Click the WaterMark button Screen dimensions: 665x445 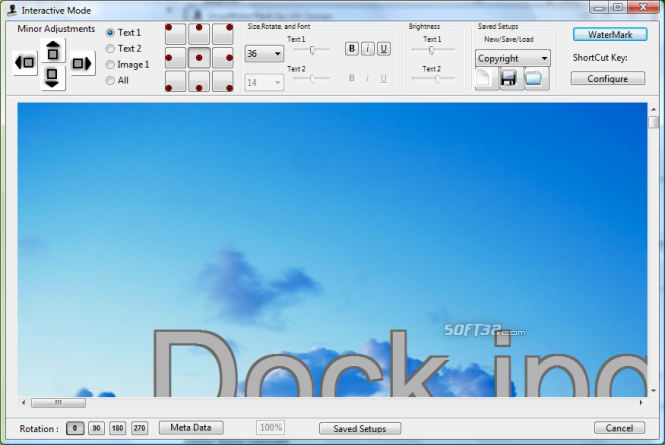point(610,35)
